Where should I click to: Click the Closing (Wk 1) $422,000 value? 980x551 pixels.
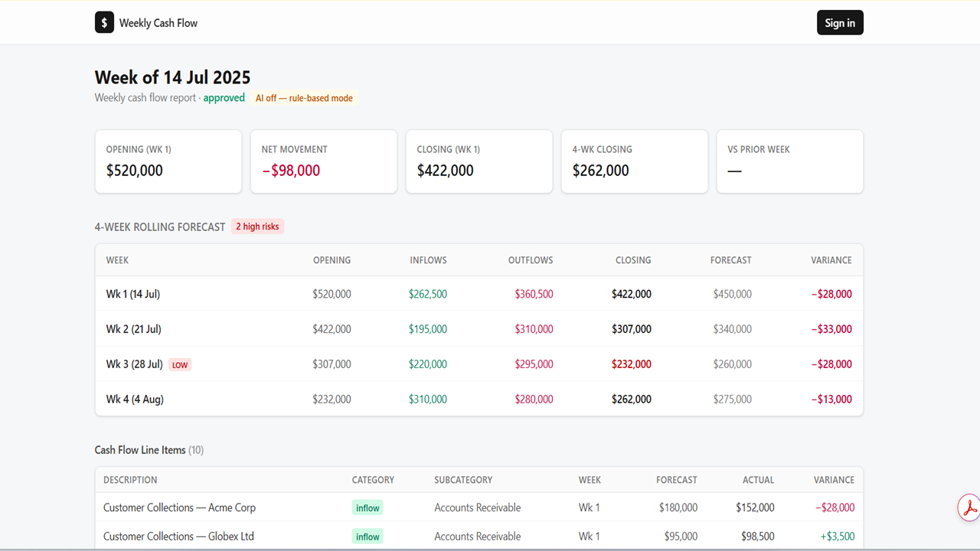pos(446,171)
